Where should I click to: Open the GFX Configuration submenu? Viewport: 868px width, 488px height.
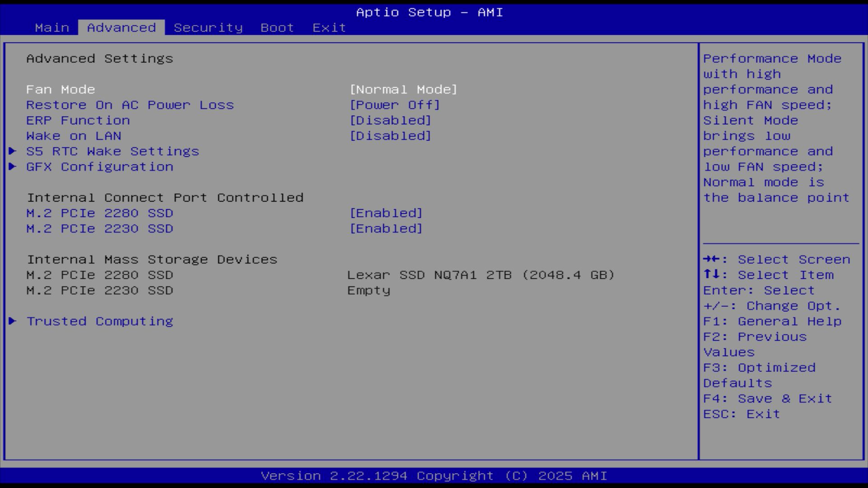[x=99, y=166]
